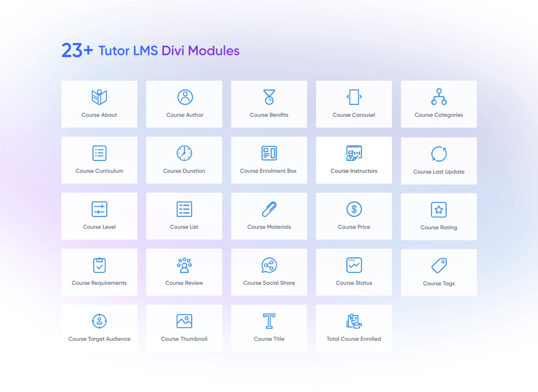538x392 pixels.
Task: Select the Course Rating star icon
Action: pos(438,210)
